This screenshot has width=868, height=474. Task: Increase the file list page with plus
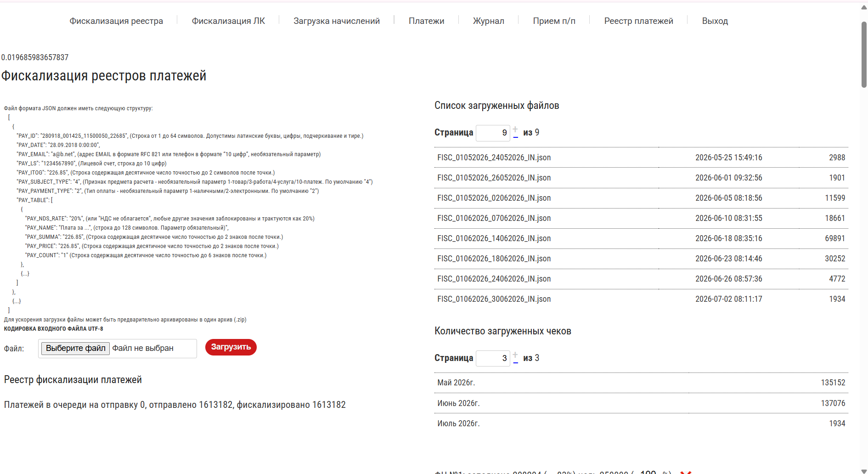(x=515, y=129)
